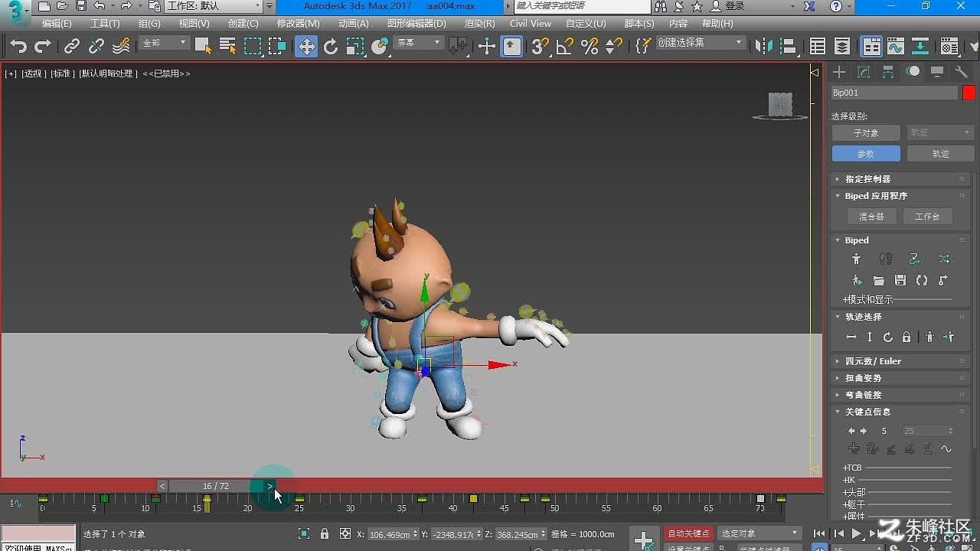Open reference coordinate system dropdown 屏幕
Viewport: 980px width, 551px height.
[x=418, y=43]
